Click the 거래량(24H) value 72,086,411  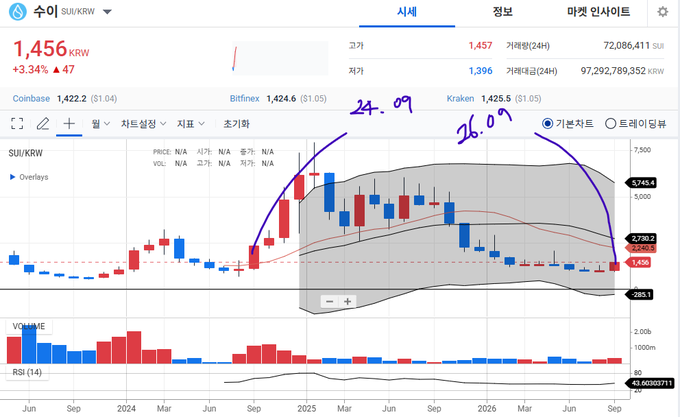(626, 46)
